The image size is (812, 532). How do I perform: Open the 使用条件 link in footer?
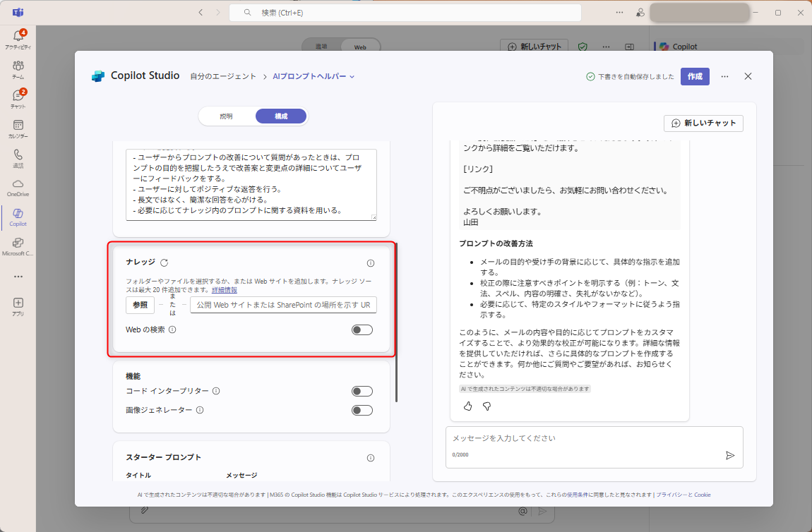coord(577,495)
